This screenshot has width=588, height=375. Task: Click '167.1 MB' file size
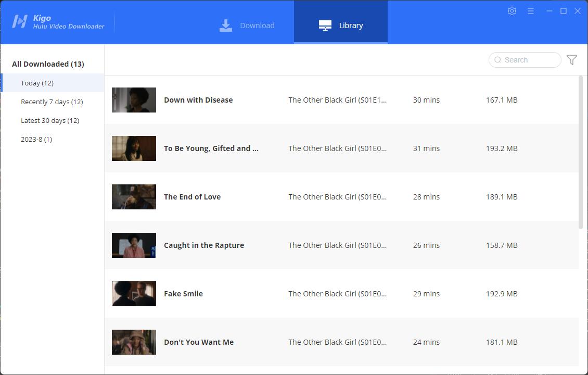click(x=502, y=100)
